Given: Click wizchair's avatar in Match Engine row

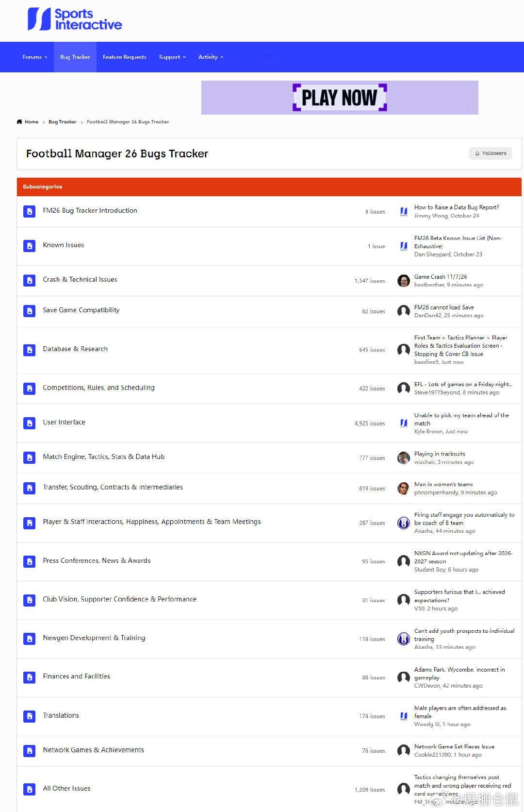Looking at the screenshot, I should [x=404, y=458].
